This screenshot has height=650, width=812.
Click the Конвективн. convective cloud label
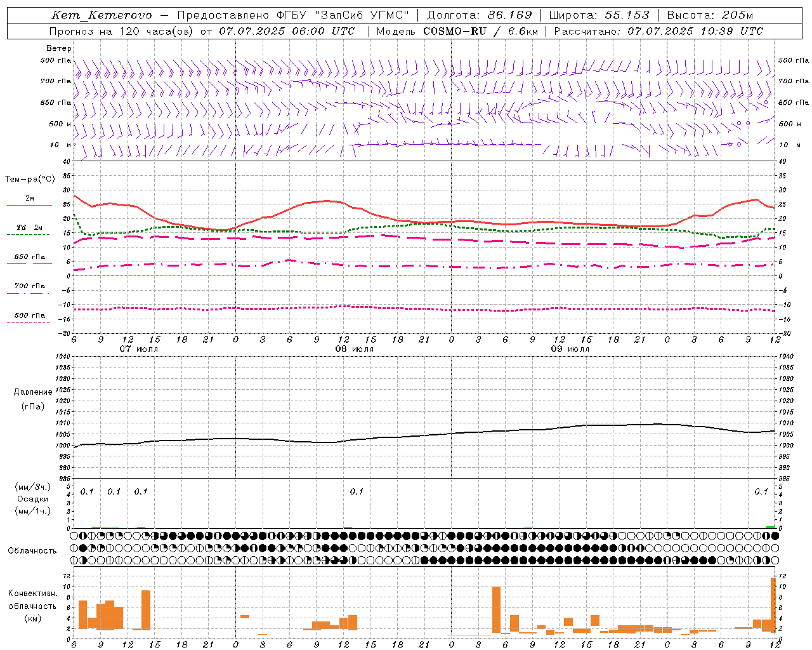[33, 594]
